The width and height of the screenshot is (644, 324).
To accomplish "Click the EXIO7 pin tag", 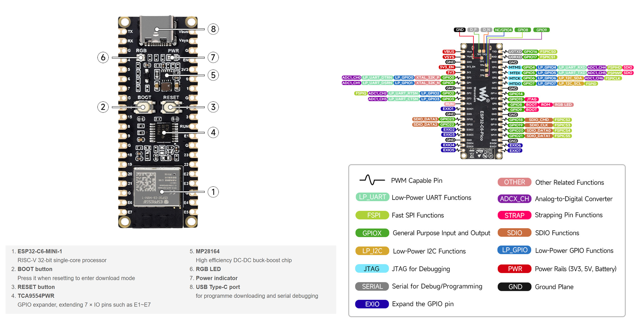I will [515, 151].
